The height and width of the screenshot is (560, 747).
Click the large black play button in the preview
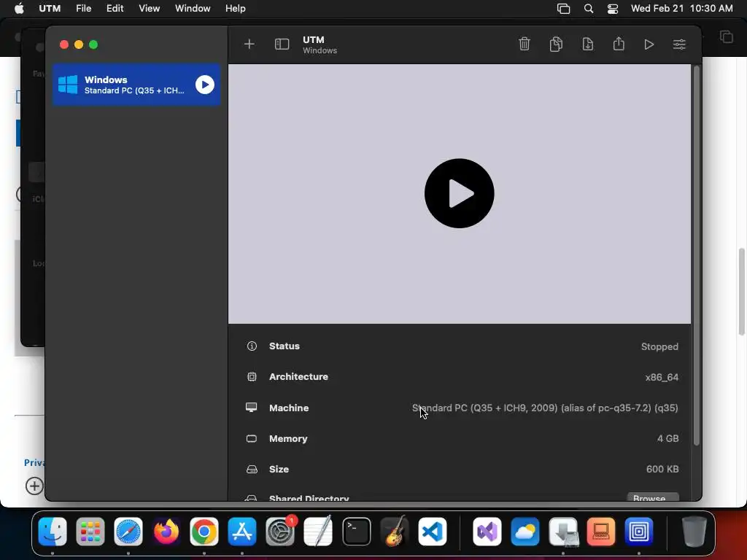pos(460,193)
